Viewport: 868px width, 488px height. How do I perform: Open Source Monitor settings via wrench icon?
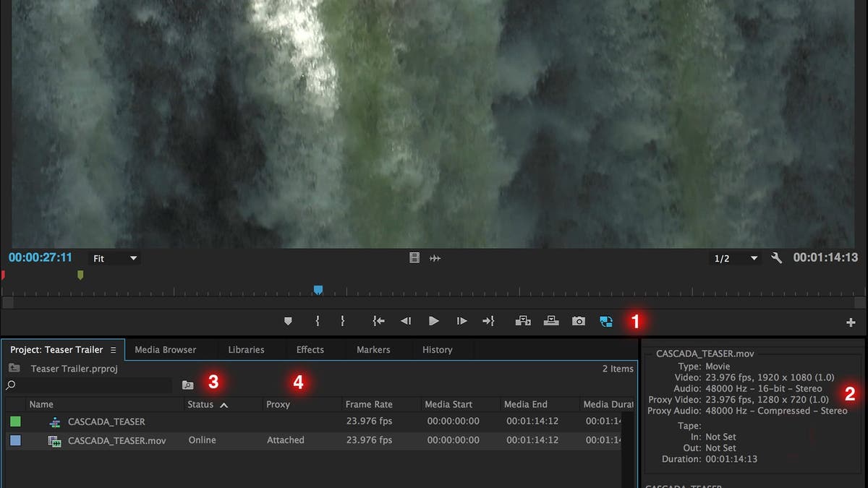pyautogui.click(x=776, y=257)
